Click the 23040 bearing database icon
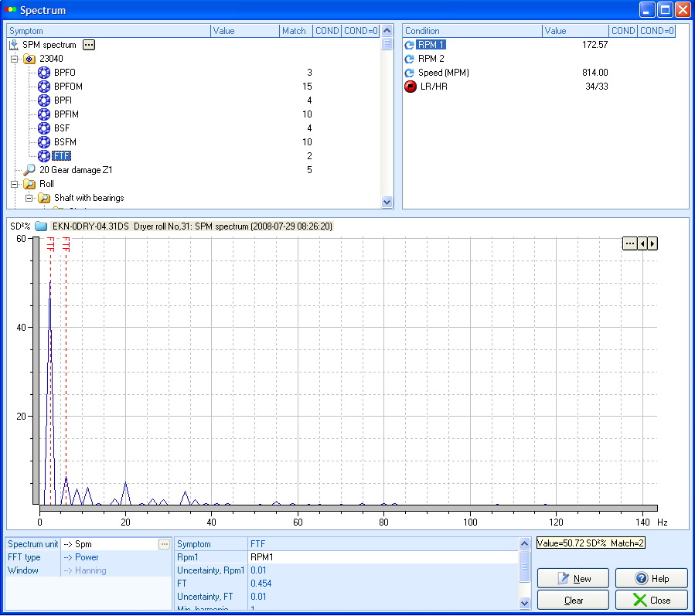 coord(29,59)
